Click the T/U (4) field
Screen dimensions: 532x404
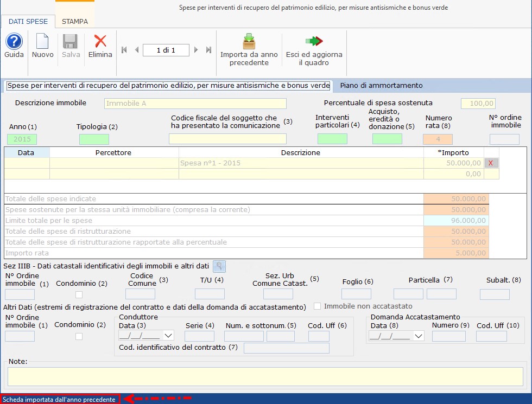click(210, 294)
